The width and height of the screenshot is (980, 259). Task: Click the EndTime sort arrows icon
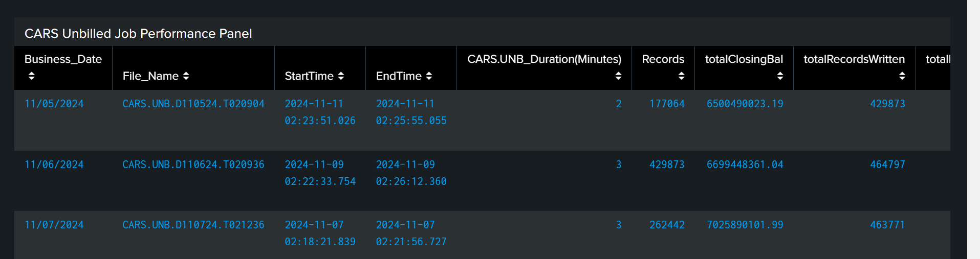(429, 76)
